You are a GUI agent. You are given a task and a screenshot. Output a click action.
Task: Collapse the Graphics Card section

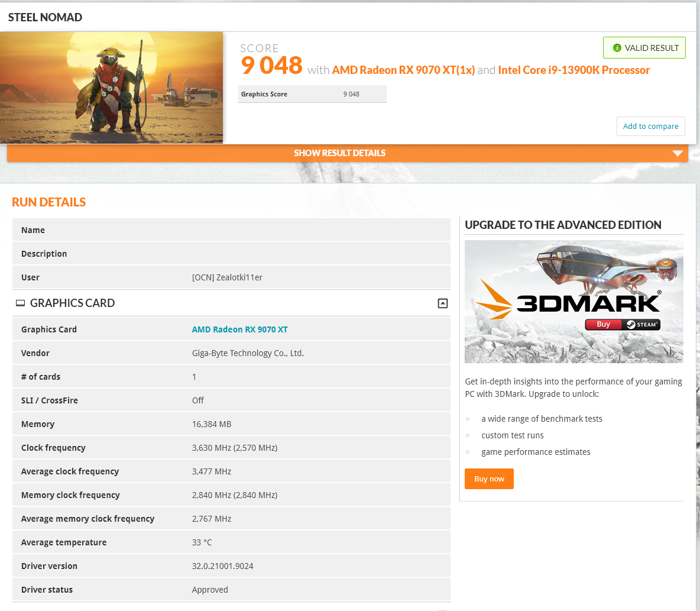point(442,303)
